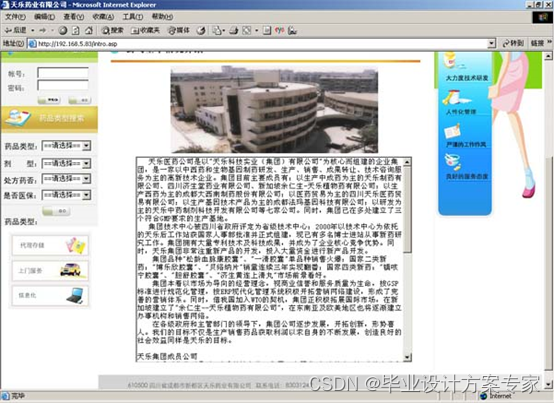Screen dimensions: 555x404
Task: Open the 剂型 dropdown
Action: coord(66,163)
